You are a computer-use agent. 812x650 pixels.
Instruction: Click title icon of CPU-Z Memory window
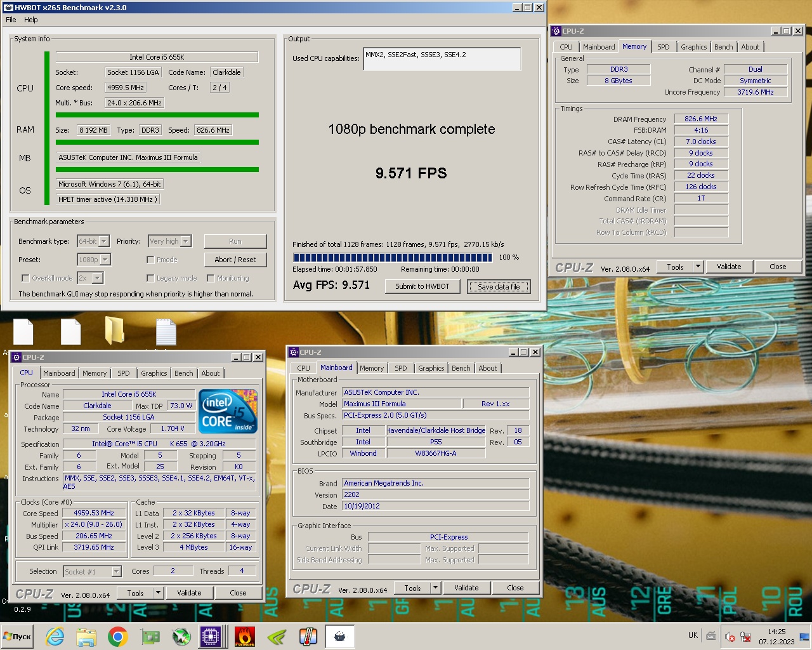556,31
